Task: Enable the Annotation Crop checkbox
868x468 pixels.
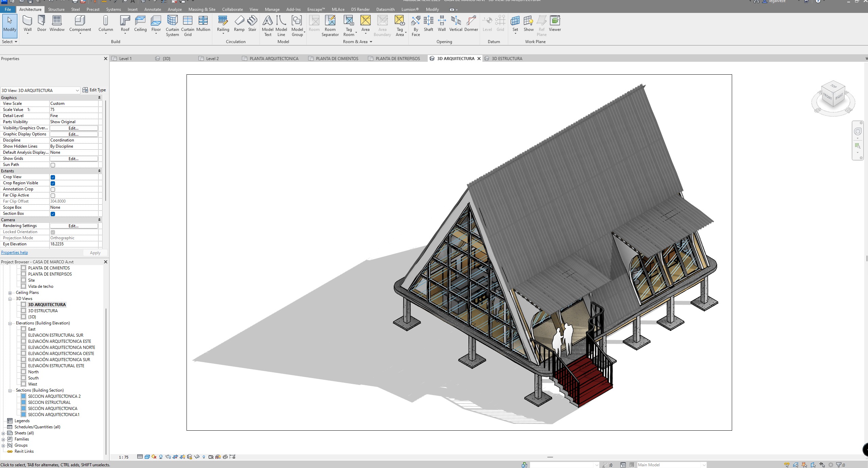Action: pos(53,189)
